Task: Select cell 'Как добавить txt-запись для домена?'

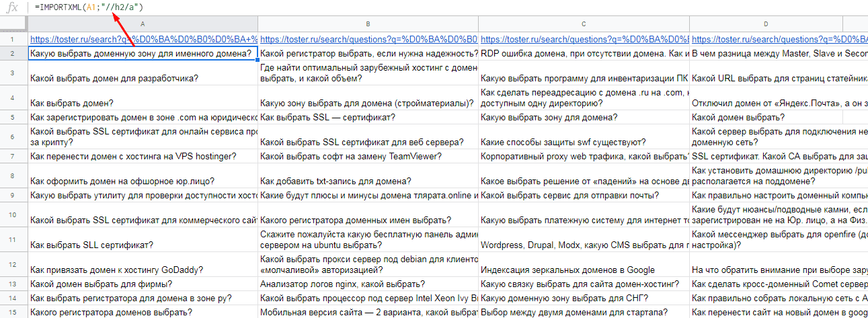Action: (368, 176)
